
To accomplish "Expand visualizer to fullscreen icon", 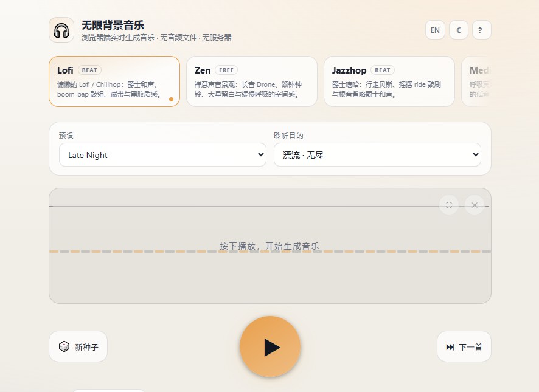I will (x=449, y=205).
